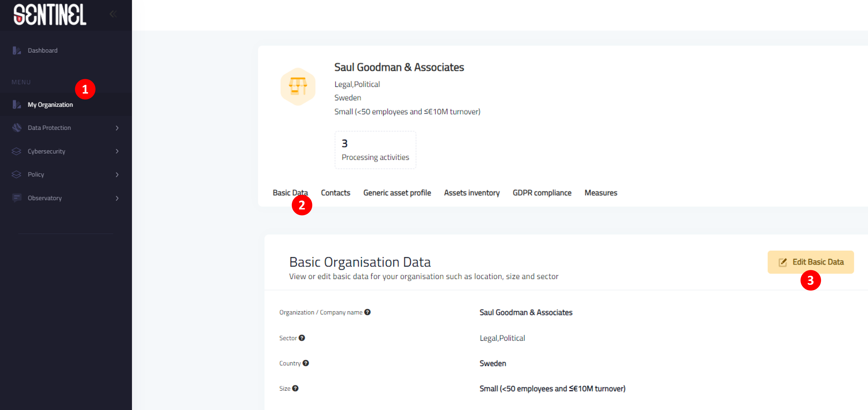Click the View or edit basic data description
868x410 pixels.
click(x=424, y=277)
